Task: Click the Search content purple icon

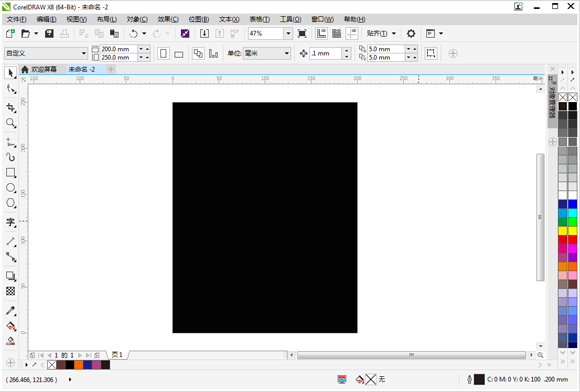Action: pyautogui.click(x=185, y=34)
